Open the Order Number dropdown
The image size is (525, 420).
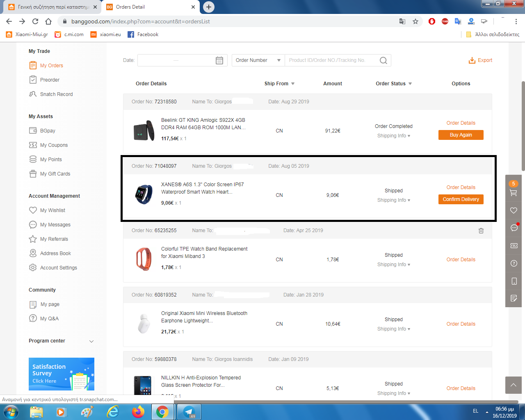point(258,60)
